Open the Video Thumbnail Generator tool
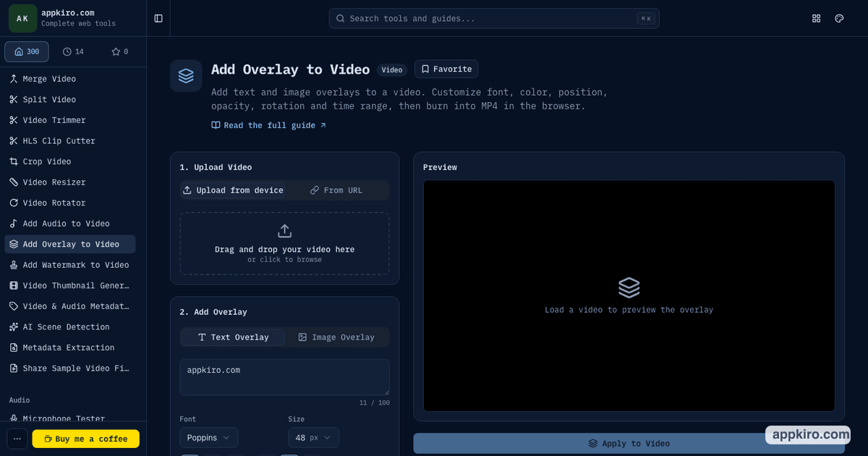 (69, 285)
